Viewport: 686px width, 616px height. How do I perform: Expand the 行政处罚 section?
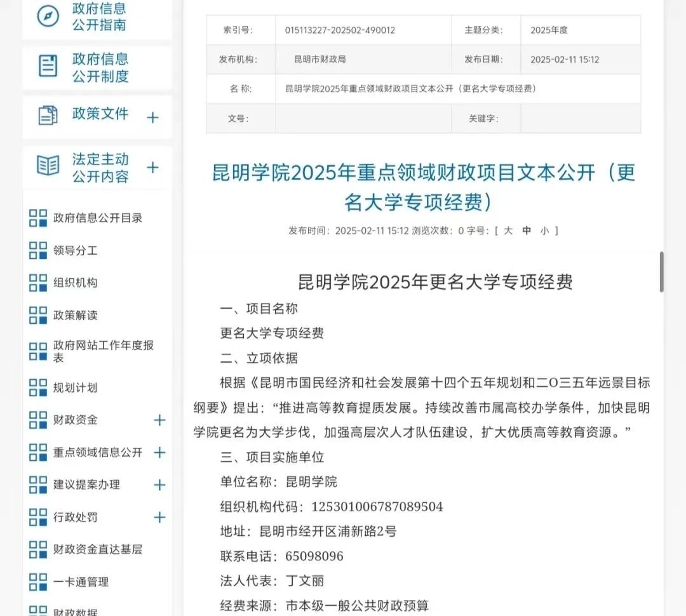pos(159,518)
